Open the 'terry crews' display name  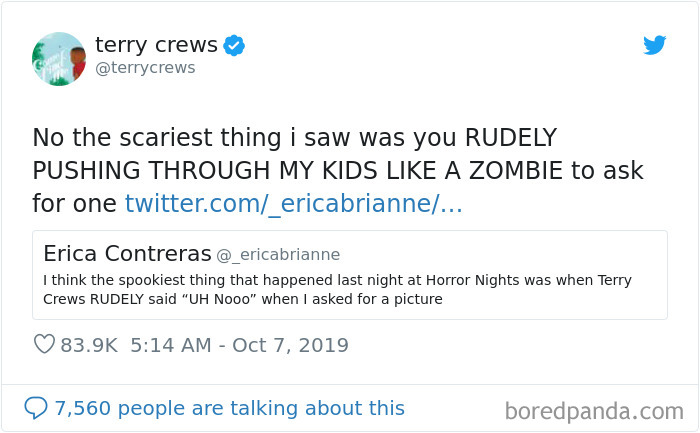[157, 45]
